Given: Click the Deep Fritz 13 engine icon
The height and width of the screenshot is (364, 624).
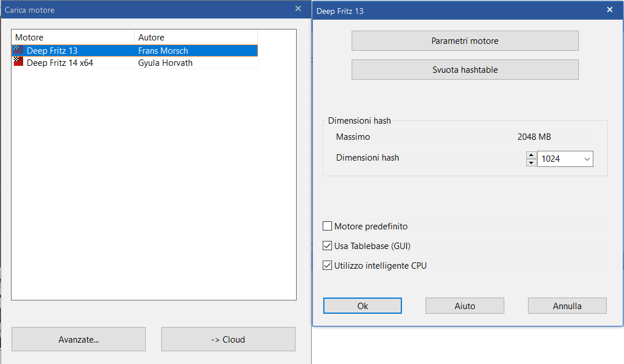Looking at the screenshot, I should (19, 50).
